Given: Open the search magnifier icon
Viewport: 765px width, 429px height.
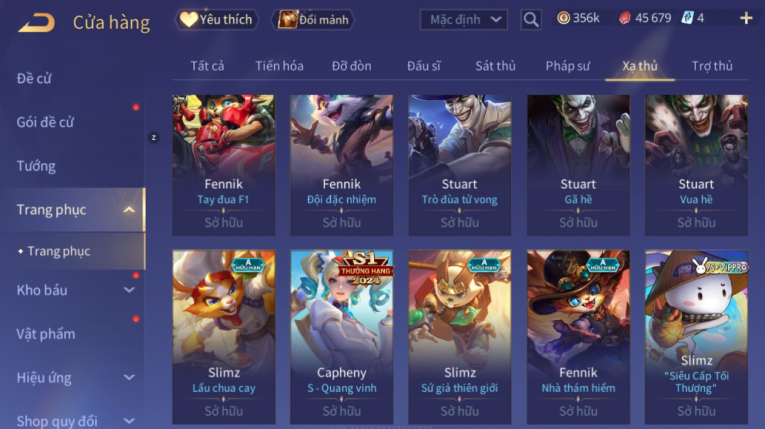Looking at the screenshot, I should pos(531,20).
